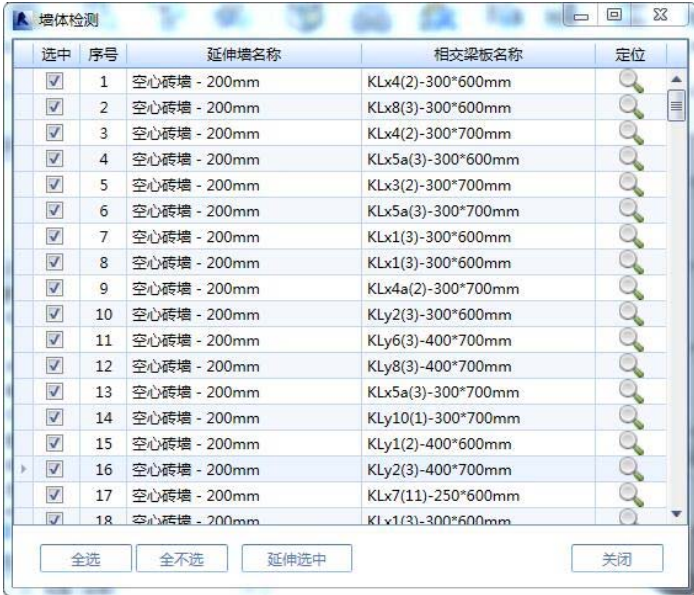The image size is (694, 595).
Task: Click the 全选 button
Action: pos(86,559)
